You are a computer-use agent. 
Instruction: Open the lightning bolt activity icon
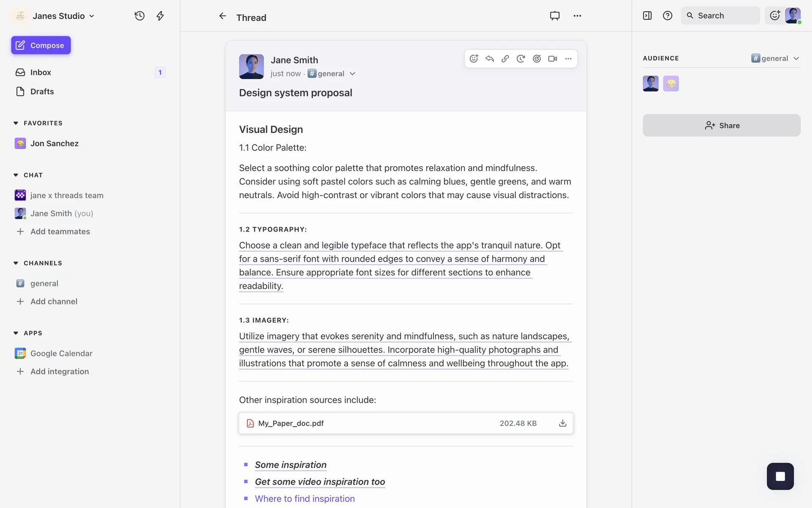[160, 16]
